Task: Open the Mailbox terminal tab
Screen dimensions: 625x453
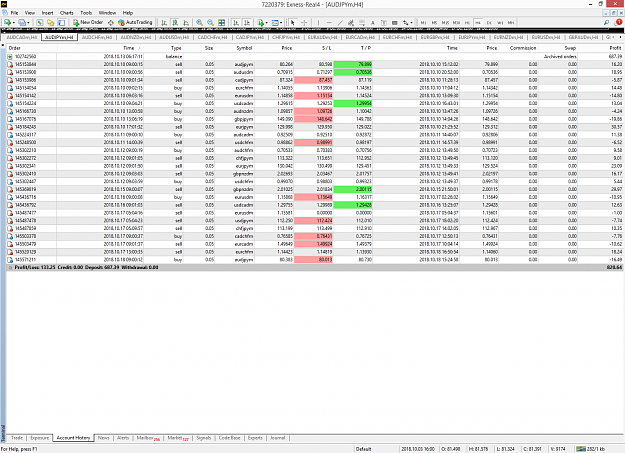Action: click(x=148, y=438)
